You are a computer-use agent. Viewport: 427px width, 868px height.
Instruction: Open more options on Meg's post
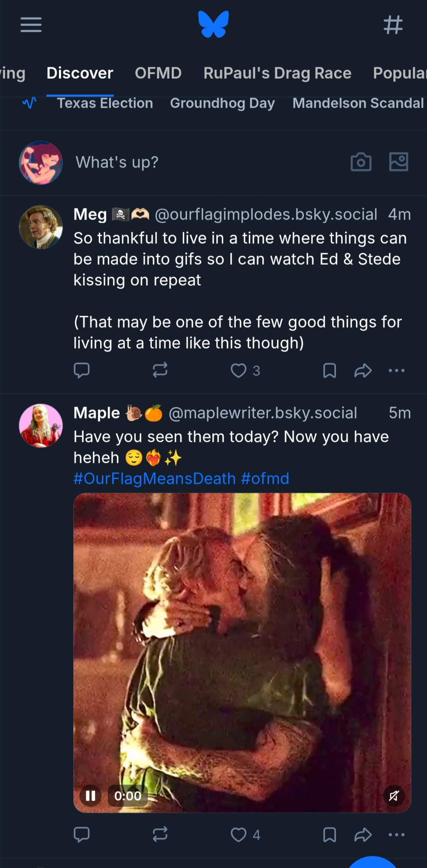click(396, 370)
